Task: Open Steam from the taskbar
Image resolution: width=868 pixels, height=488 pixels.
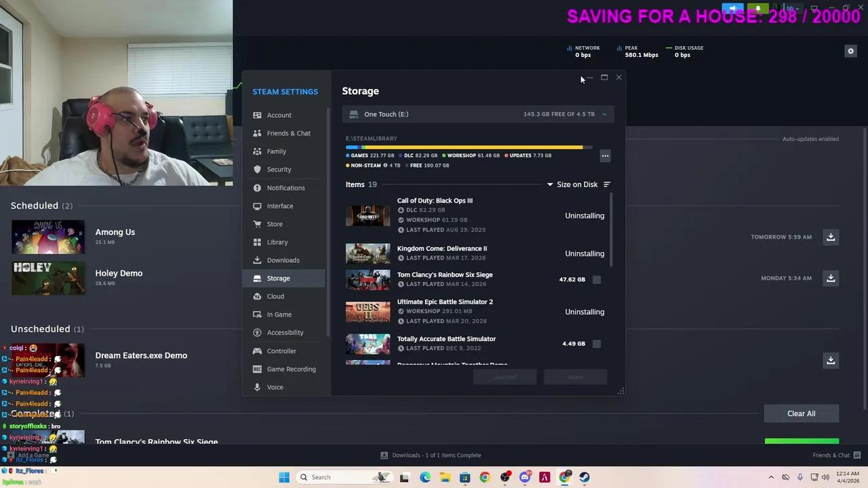Action: click(x=584, y=477)
